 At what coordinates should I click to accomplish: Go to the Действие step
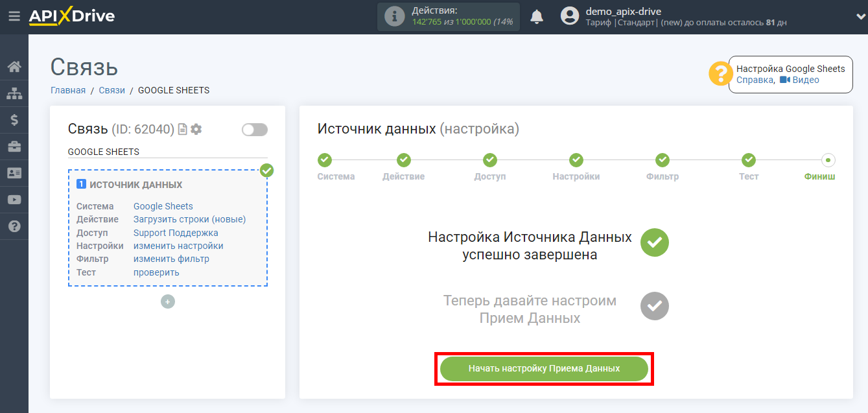coord(404,160)
